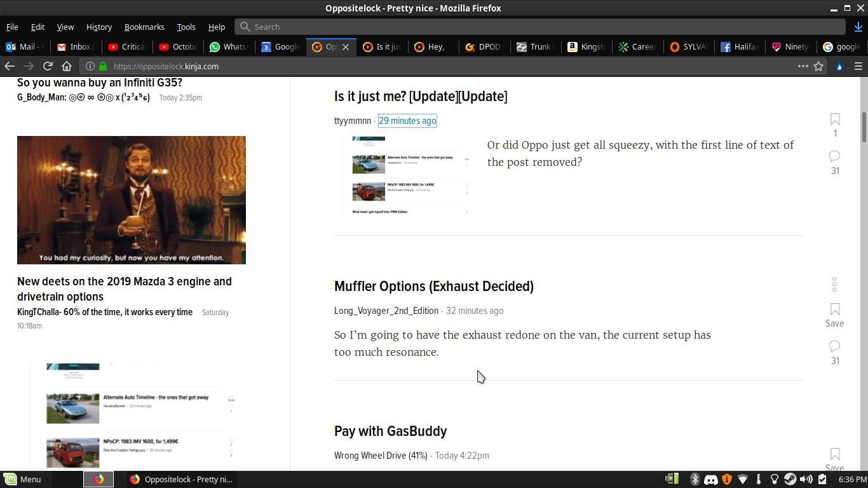The image size is (868, 488).
Task: Click the Search box in the menu bar
Action: 540,27
